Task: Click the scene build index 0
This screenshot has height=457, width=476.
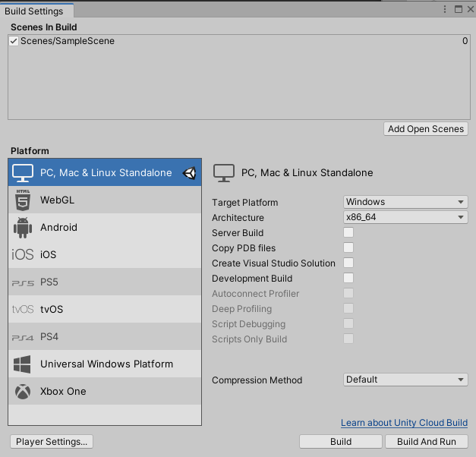Action: [x=465, y=41]
